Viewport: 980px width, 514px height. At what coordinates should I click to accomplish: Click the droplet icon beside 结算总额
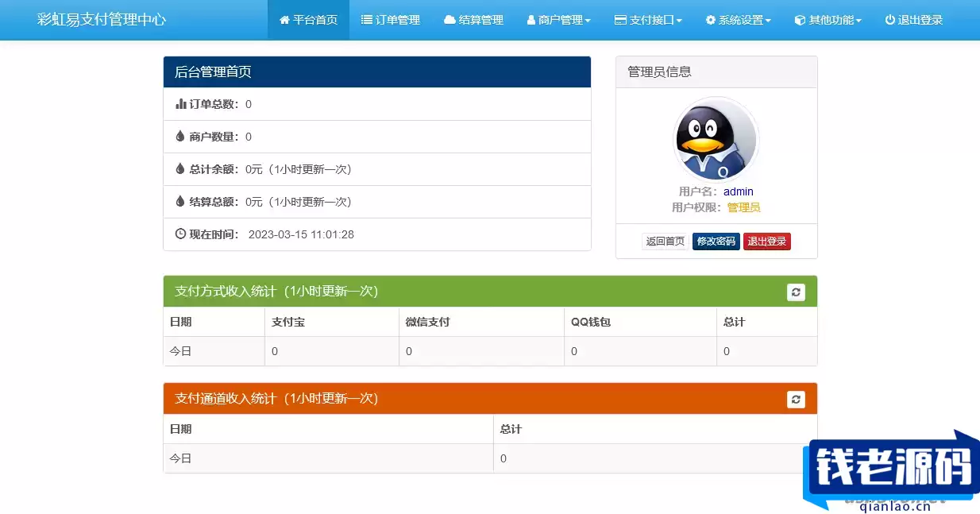[x=180, y=202]
